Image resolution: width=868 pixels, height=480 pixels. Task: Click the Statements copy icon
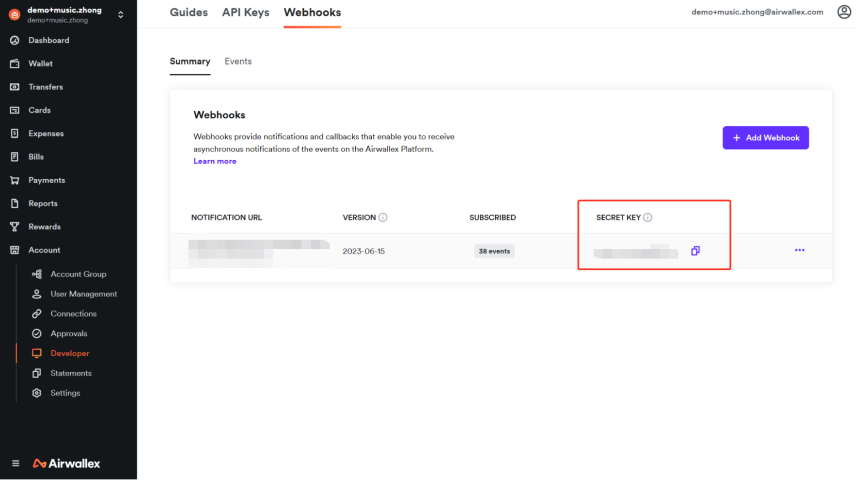coord(37,373)
